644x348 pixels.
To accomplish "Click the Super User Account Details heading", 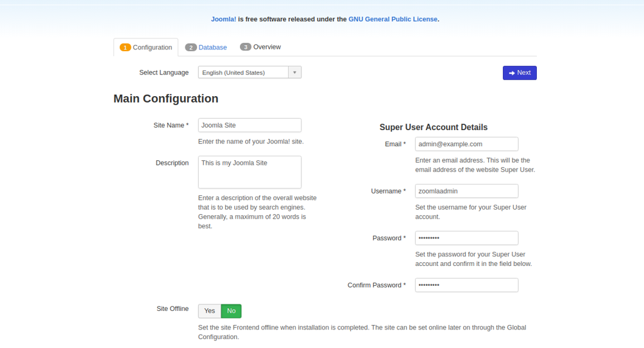I will coord(434,128).
